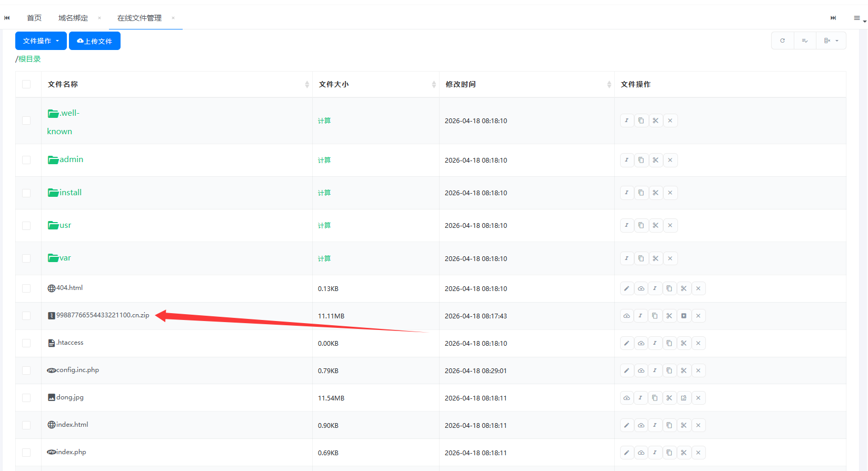Tick the checkbox for the zip file row

[26, 316]
